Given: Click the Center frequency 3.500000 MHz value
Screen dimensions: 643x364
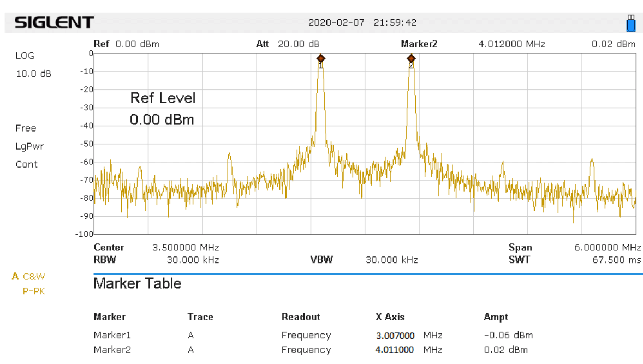Looking at the screenshot, I should pyautogui.click(x=185, y=248).
